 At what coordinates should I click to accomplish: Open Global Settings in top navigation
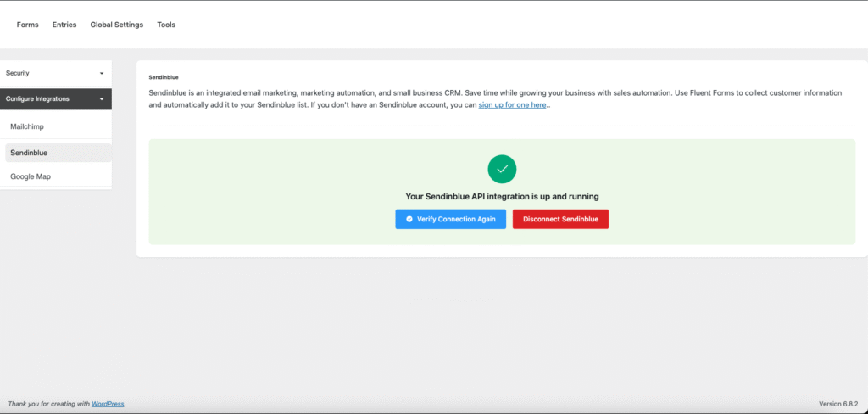click(117, 25)
